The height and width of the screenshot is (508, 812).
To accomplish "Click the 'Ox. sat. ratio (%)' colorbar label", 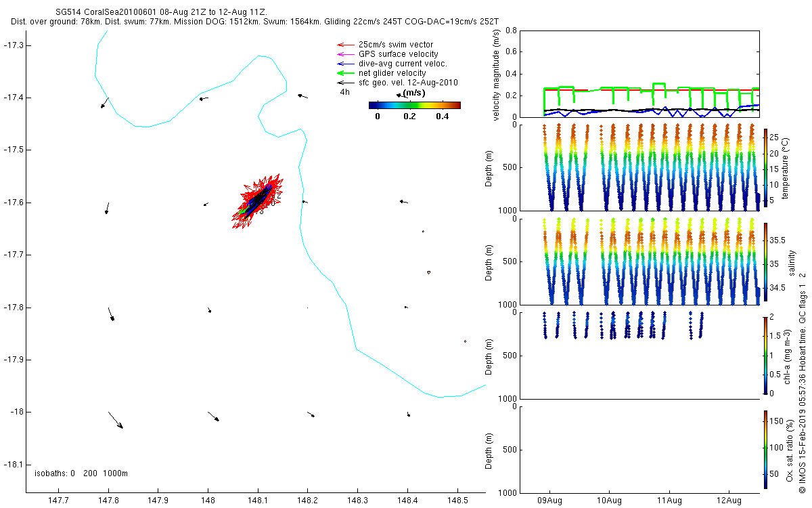I will click(x=791, y=449).
